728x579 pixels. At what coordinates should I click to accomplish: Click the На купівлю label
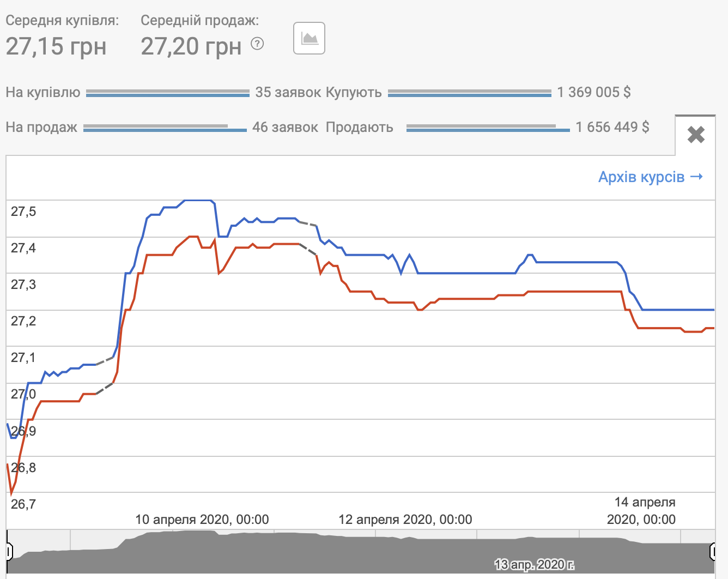tap(43, 92)
